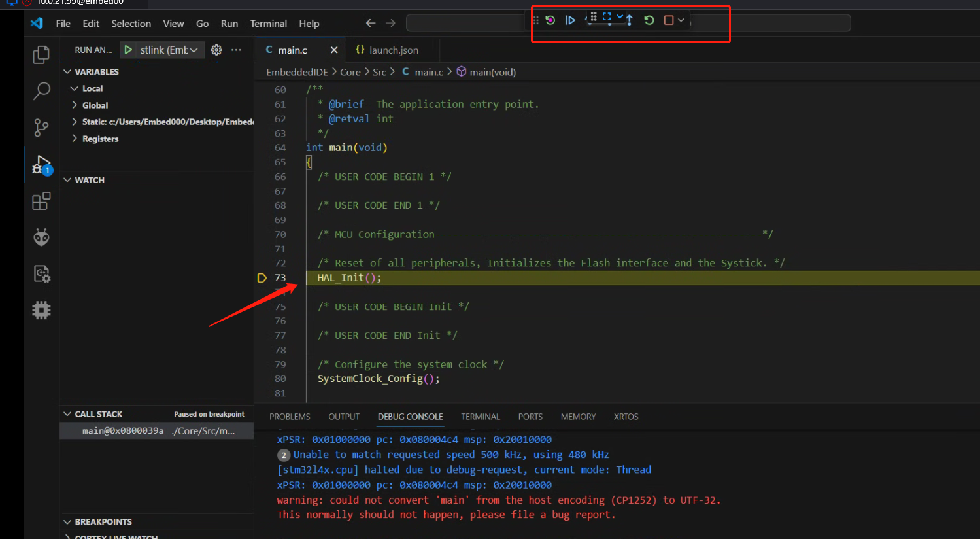Viewport: 980px width, 539px height.
Task: Click Step Out in the debug toolbar
Action: 630,20
